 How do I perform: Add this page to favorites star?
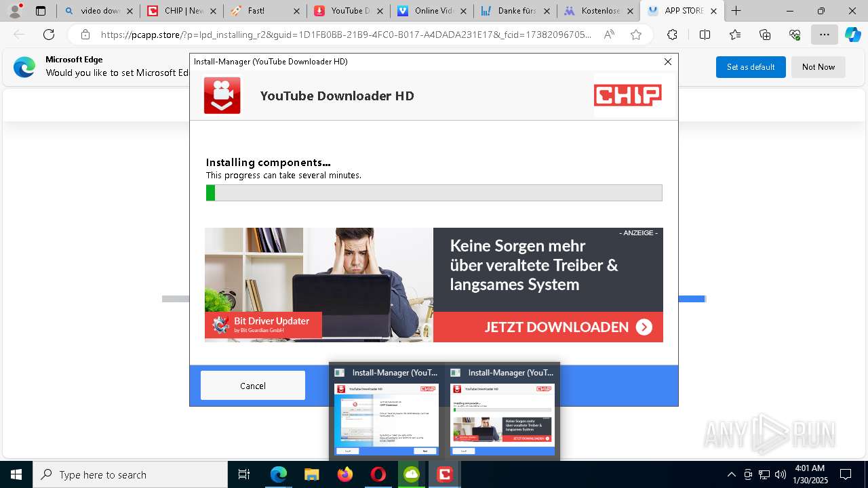(635, 35)
